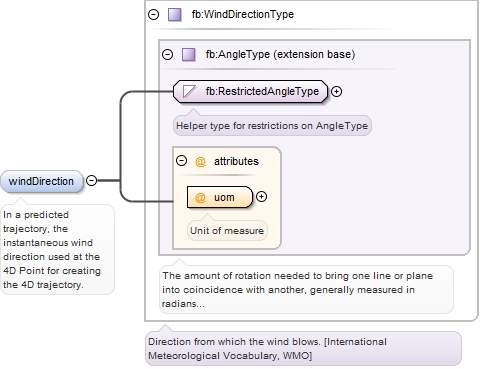Expand the fb:RestrictedAngleType node with plus
The width and height of the screenshot is (480, 369).
coord(337,91)
